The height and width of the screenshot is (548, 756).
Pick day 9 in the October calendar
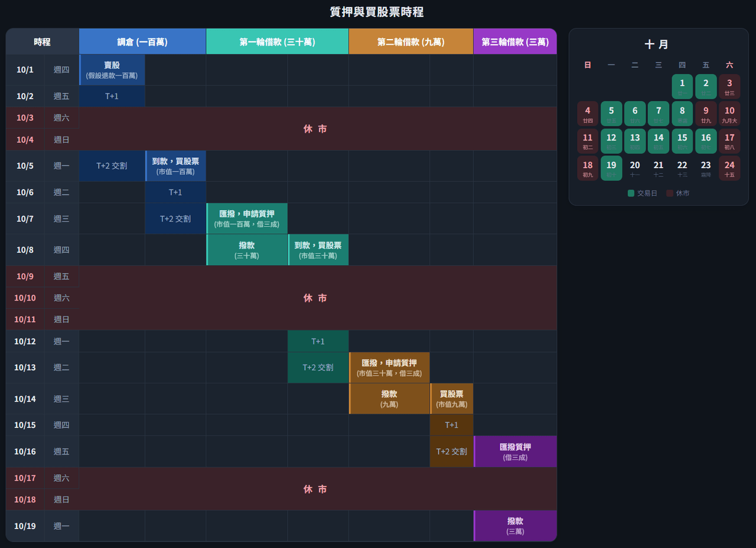(706, 113)
